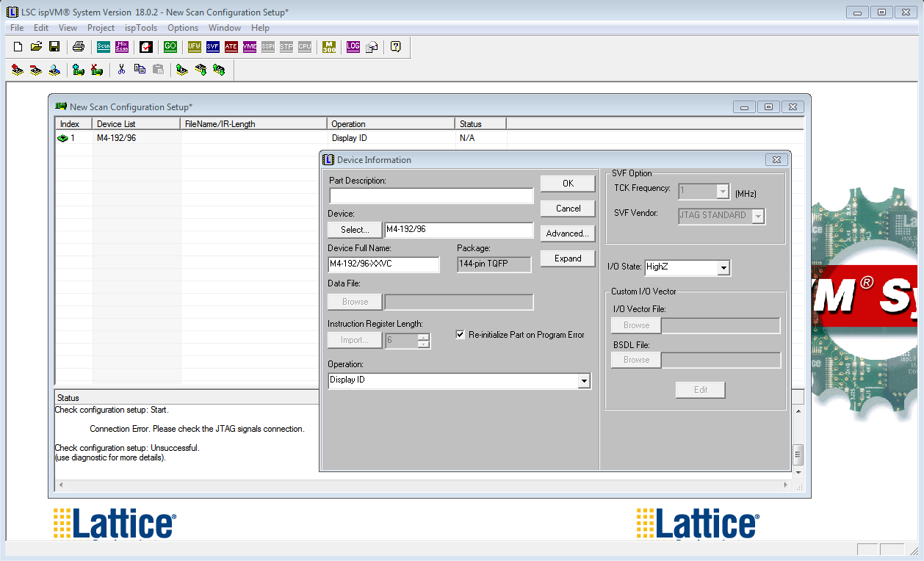
Task: Click the grayed STP toolbar icon
Action: (286, 47)
